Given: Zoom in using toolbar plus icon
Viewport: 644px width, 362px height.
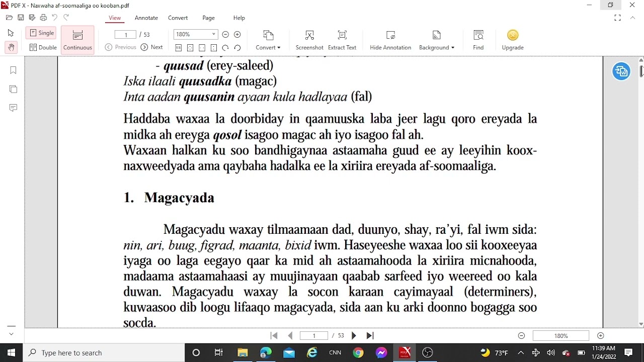Looking at the screenshot, I should tap(237, 34).
